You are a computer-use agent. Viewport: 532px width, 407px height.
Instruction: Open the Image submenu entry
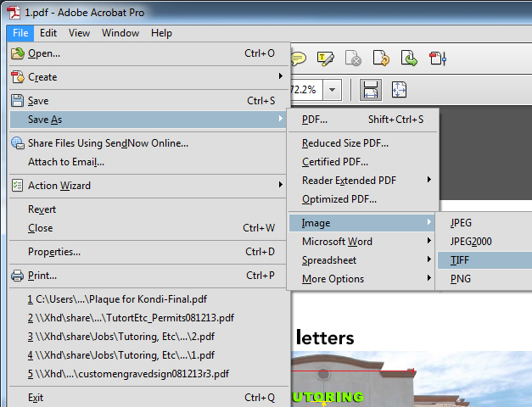click(x=361, y=223)
